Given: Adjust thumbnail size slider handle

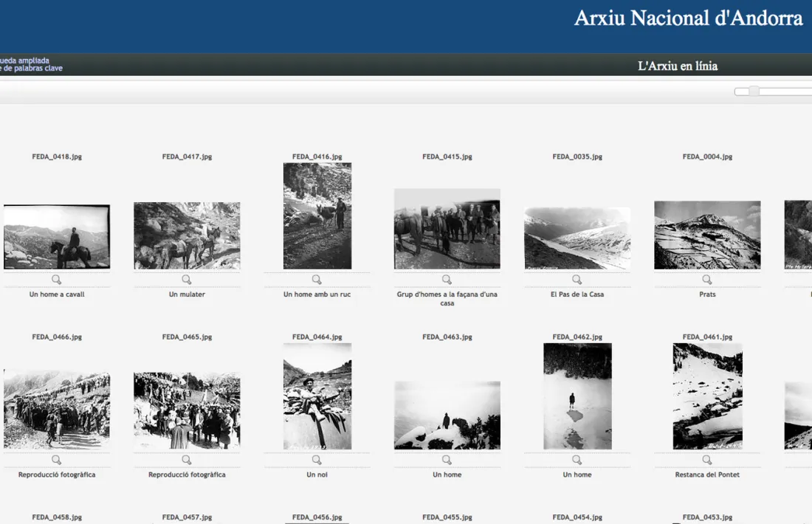Looking at the screenshot, I should pos(754,91).
